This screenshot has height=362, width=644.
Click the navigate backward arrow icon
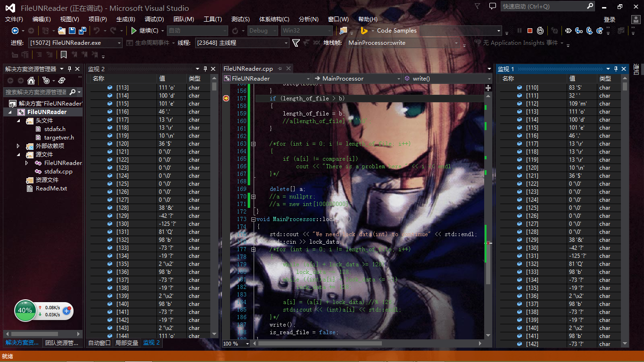click(15, 31)
